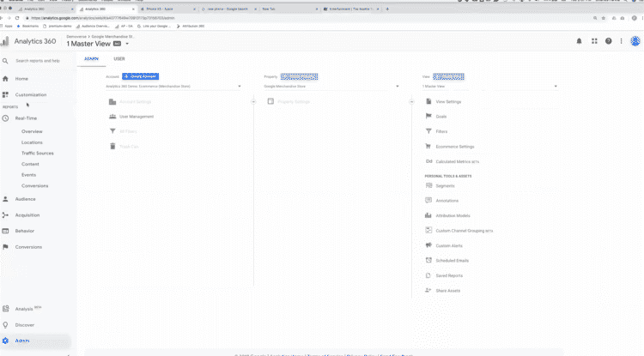The height and width of the screenshot is (356, 644).
Task: Click the Trash Can icon in the Account column
Action: [112, 146]
